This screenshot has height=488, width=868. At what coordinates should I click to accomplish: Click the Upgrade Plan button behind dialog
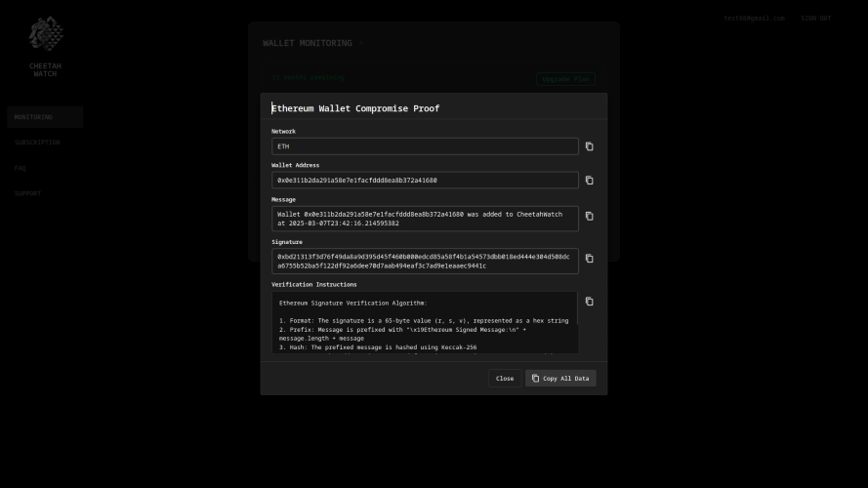coord(565,79)
